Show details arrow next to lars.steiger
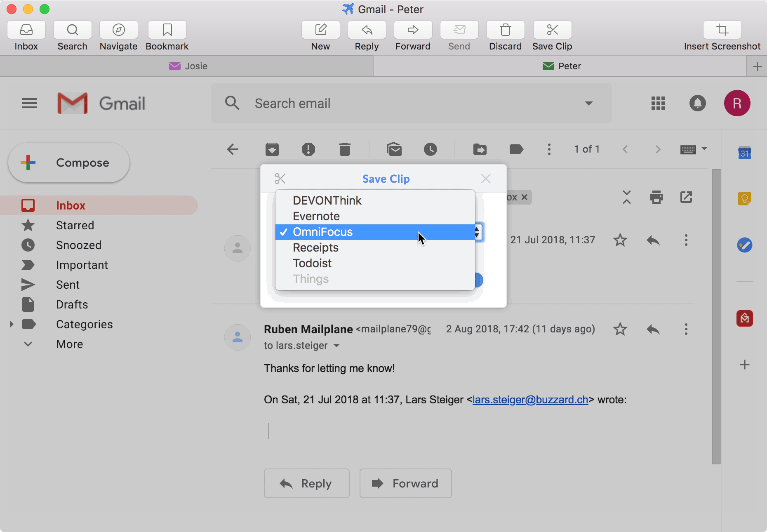Screen dimensions: 767x532 [x=336, y=346]
